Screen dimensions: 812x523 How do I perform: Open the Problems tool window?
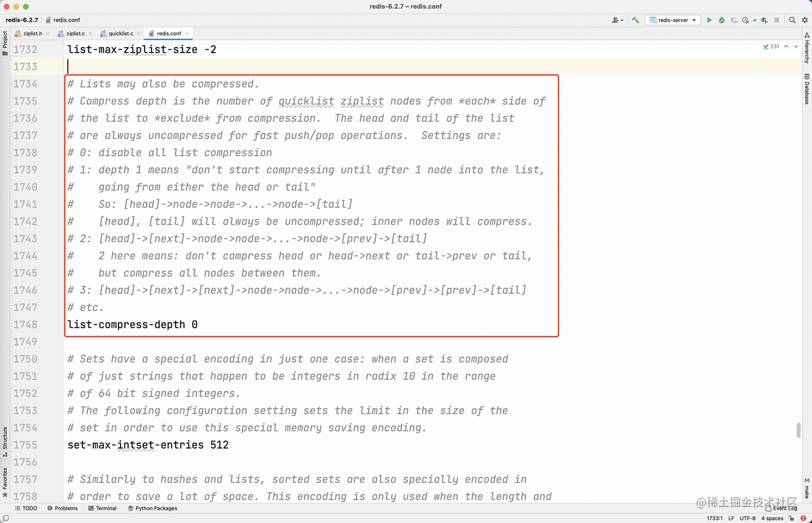click(x=62, y=508)
